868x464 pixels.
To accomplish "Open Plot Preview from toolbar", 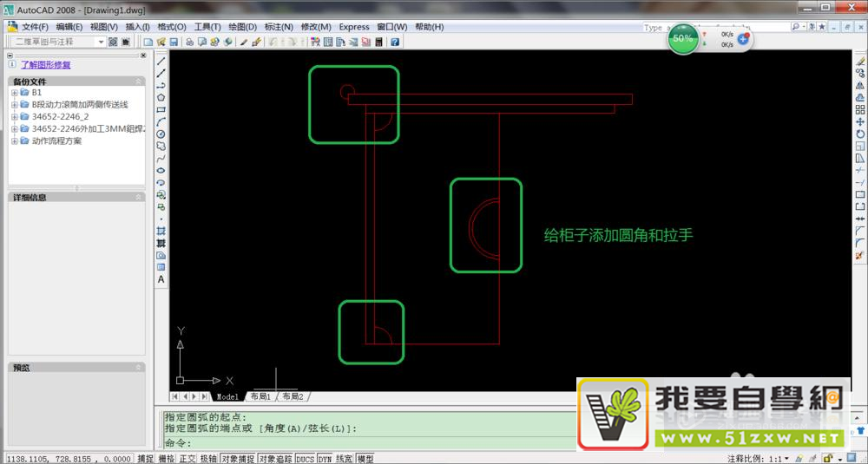I will (202, 42).
